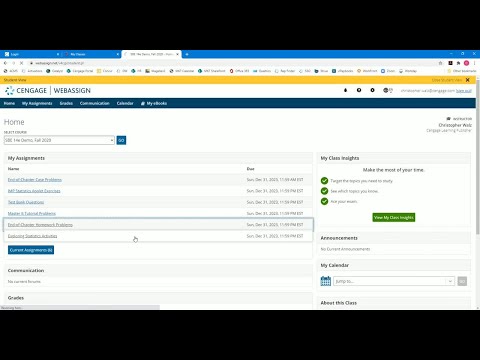Click the calendar icon under My Calendar
The height and width of the screenshot is (360, 480).
[x=326, y=281]
